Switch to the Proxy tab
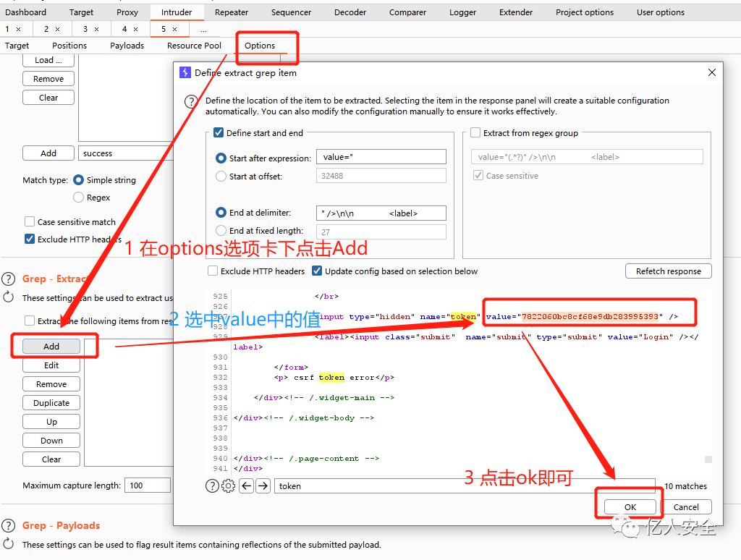Image resolution: width=741 pixels, height=560 pixels. coord(127,12)
